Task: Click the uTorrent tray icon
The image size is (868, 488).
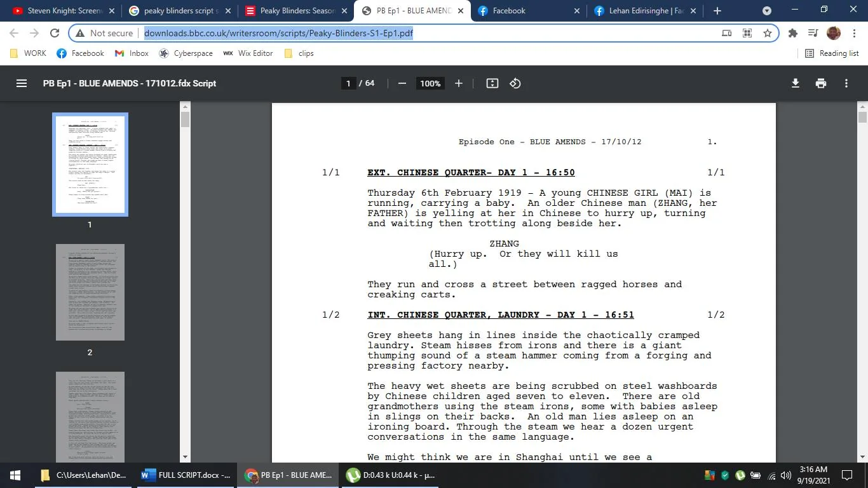Action: [740, 475]
